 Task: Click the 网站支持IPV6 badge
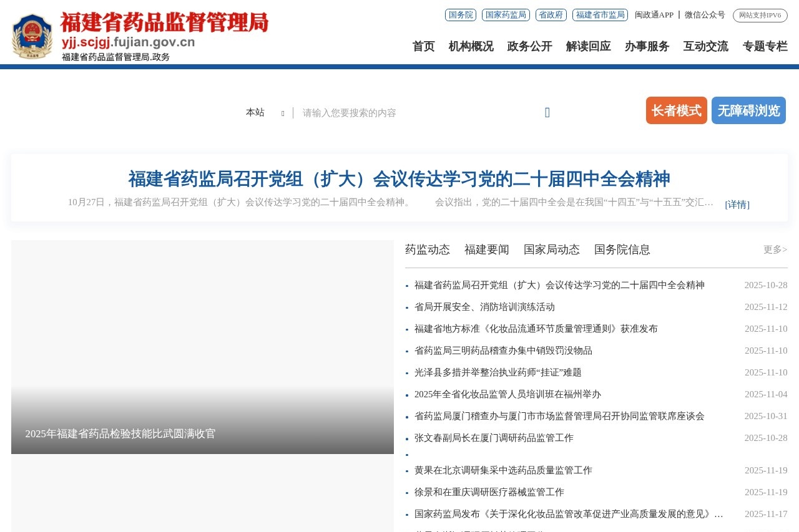760,15
